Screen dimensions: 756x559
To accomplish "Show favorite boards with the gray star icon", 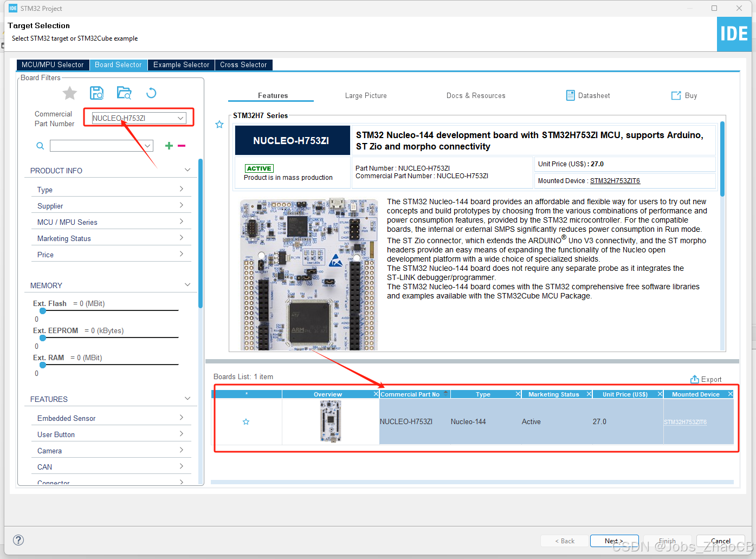I will click(70, 93).
